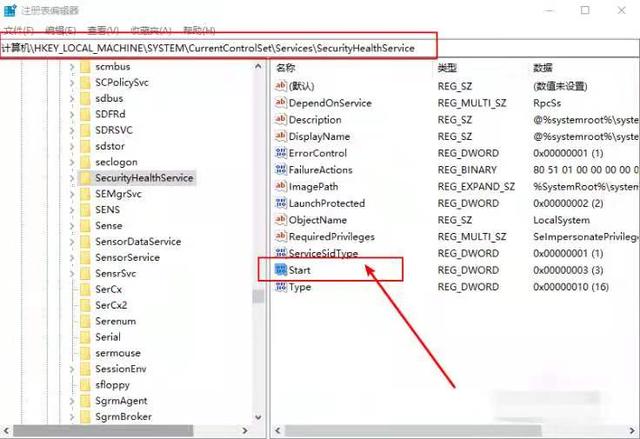Sort by the 类型 column header
The width and height of the screenshot is (640, 439).
tap(447, 68)
